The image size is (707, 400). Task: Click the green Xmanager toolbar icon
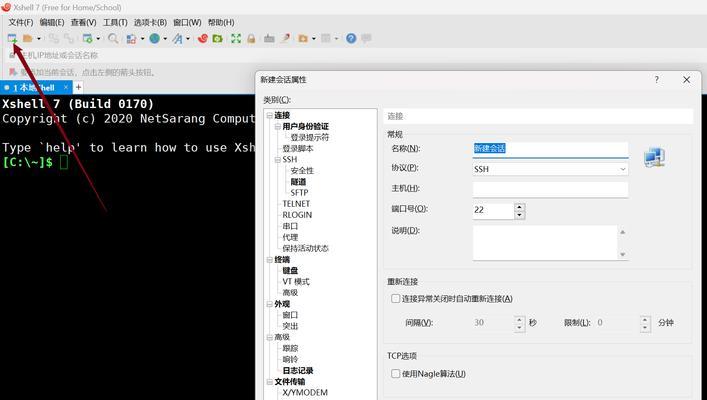pos(218,39)
